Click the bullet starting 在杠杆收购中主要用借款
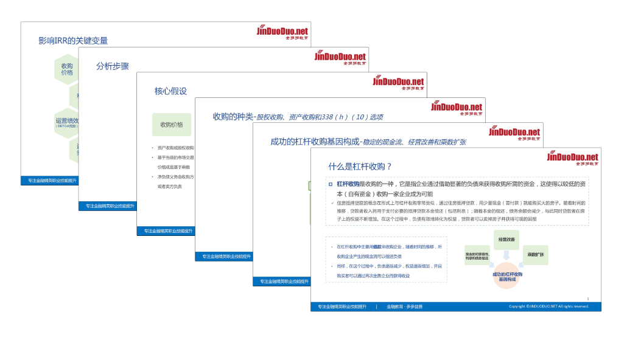 tap(389, 251)
